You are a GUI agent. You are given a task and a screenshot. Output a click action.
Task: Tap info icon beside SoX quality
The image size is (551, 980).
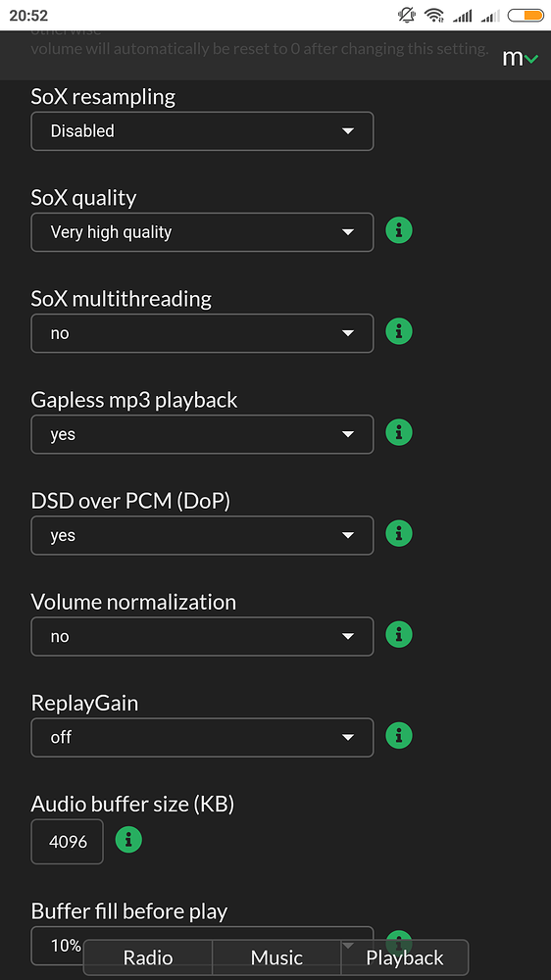(399, 230)
